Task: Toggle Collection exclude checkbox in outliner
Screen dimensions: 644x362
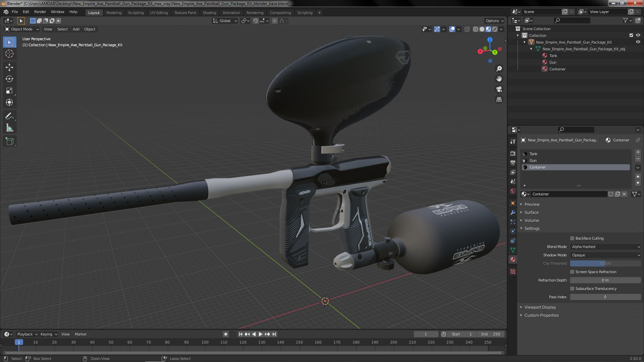Action: (631, 35)
